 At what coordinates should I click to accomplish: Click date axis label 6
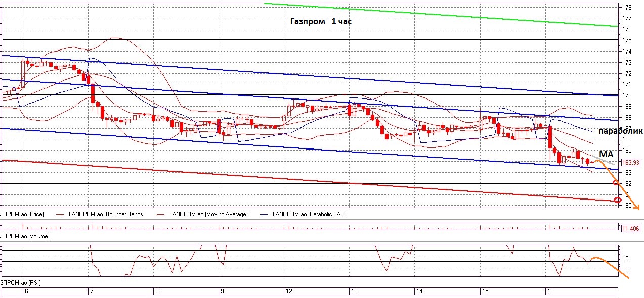(x=26, y=292)
